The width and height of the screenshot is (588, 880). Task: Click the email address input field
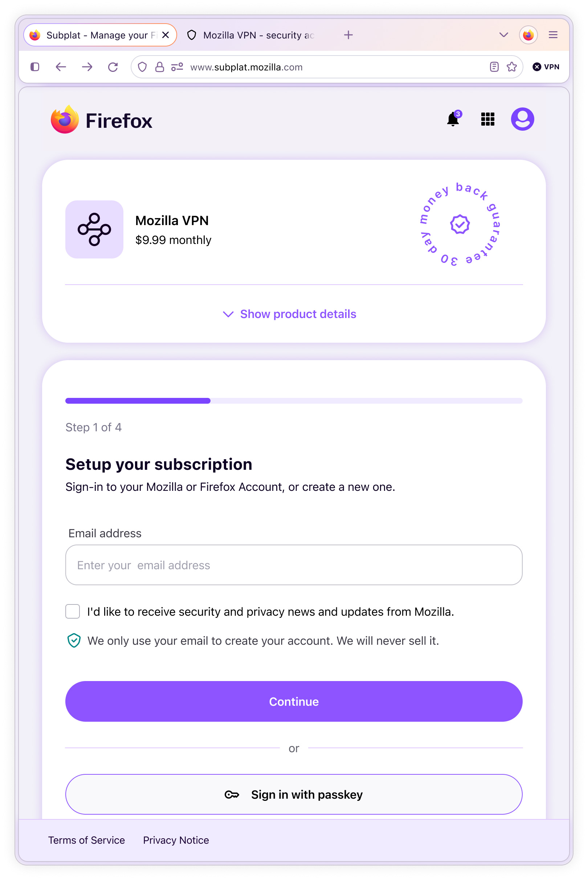point(294,565)
